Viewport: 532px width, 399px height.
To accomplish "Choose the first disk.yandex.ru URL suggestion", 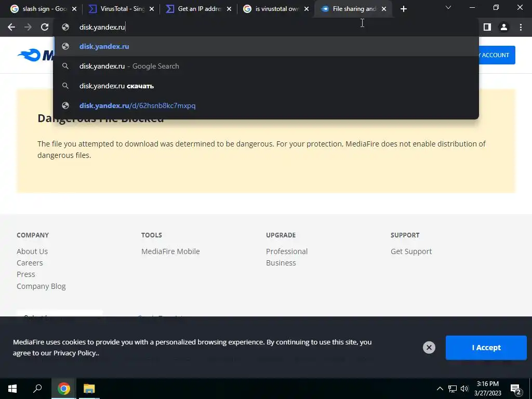I will [266, 46].
